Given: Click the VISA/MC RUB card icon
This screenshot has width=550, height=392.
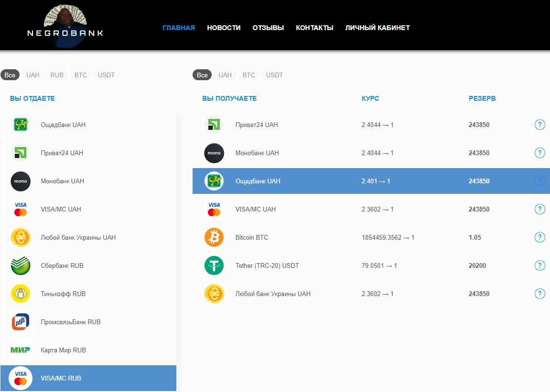Looking at the screenshot, I should click(21, 378).
